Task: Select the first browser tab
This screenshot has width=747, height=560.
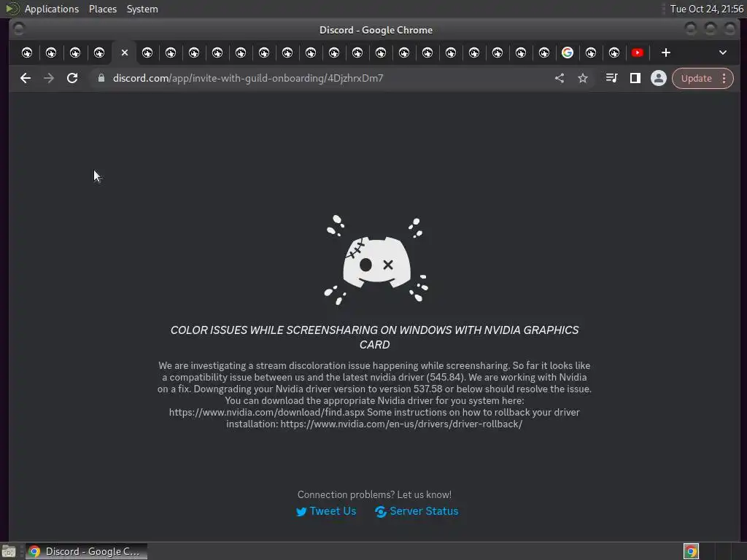Action: [27, 52]
